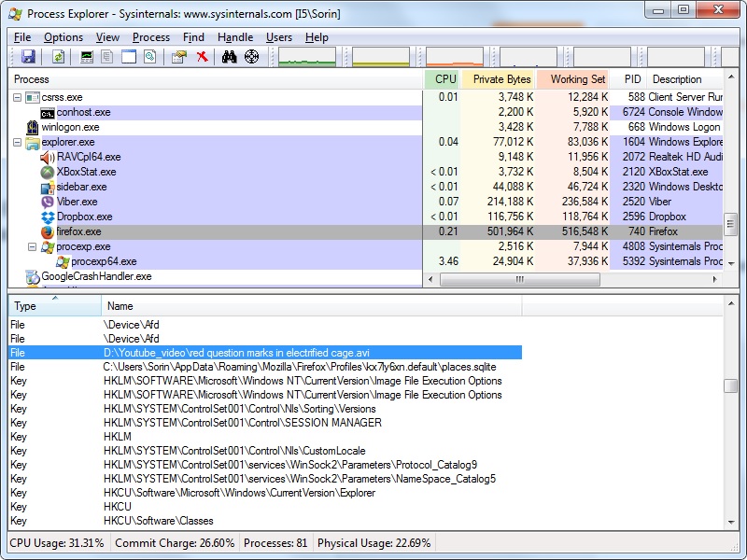This screenshot has width=747, height=560.
Task: Toggle the lower pane toolbar icon
Action: (129, 57)
